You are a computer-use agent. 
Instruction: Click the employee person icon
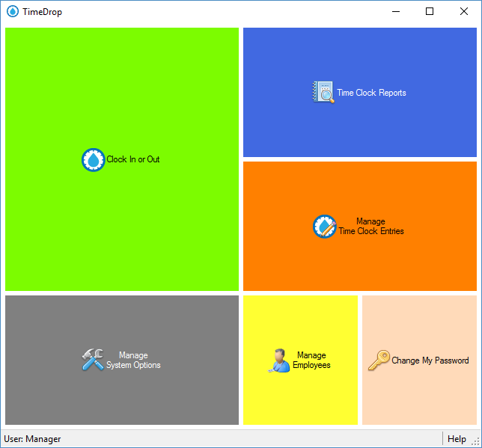click(x=279, y=360)
